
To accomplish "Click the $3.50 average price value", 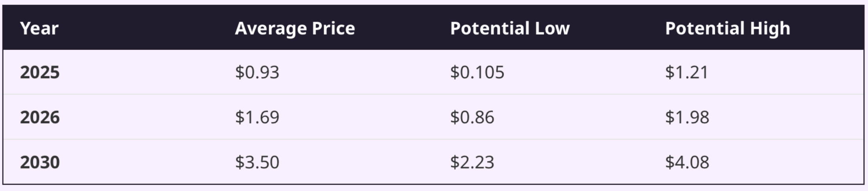I will [x=257, y=162].
